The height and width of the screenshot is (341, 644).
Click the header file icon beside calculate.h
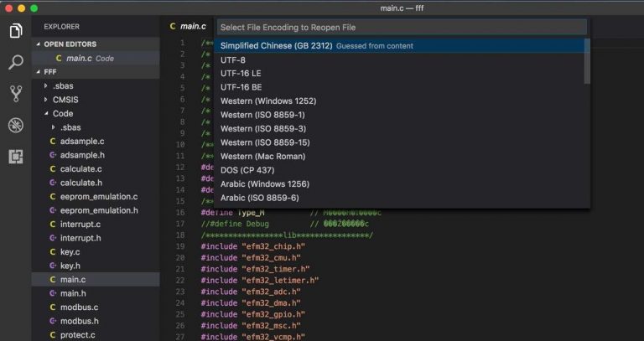(53, 183)
